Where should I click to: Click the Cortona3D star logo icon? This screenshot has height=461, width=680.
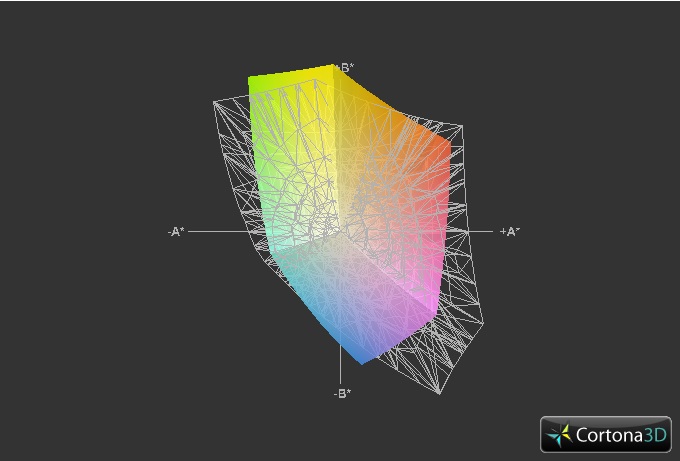tap(561, 435)
